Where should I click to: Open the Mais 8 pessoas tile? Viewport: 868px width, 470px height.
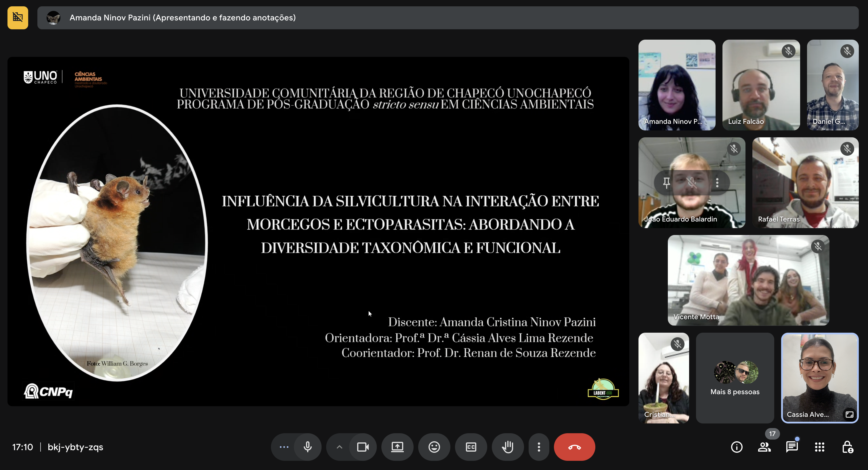[735, 378]
